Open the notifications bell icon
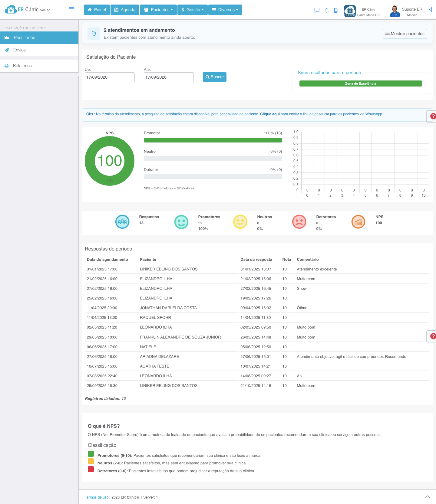 pos(327,10)
